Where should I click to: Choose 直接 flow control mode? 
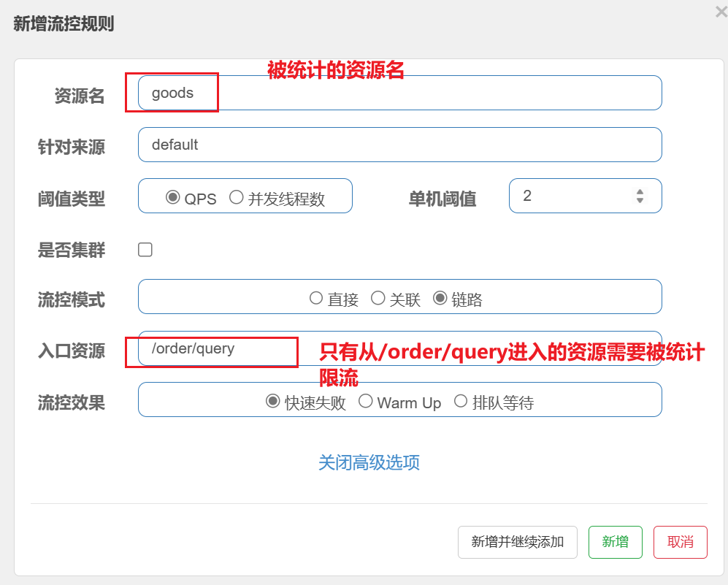tap(316, 298)
